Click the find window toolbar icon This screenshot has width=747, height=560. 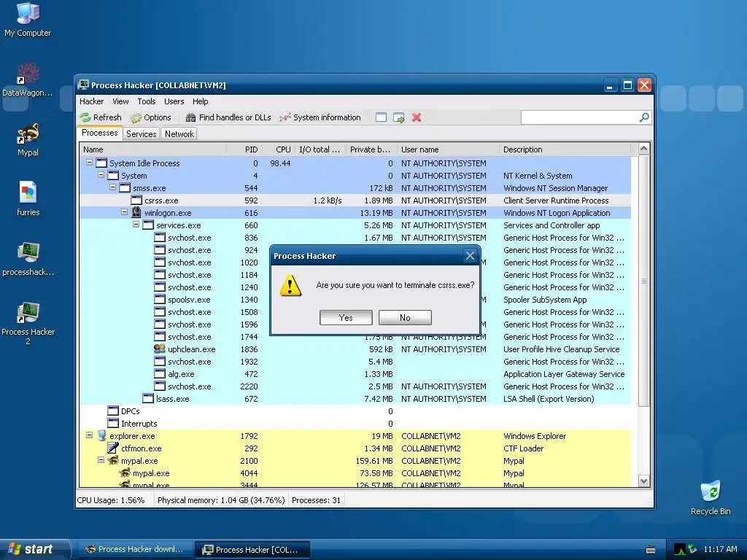pos(381,117)
